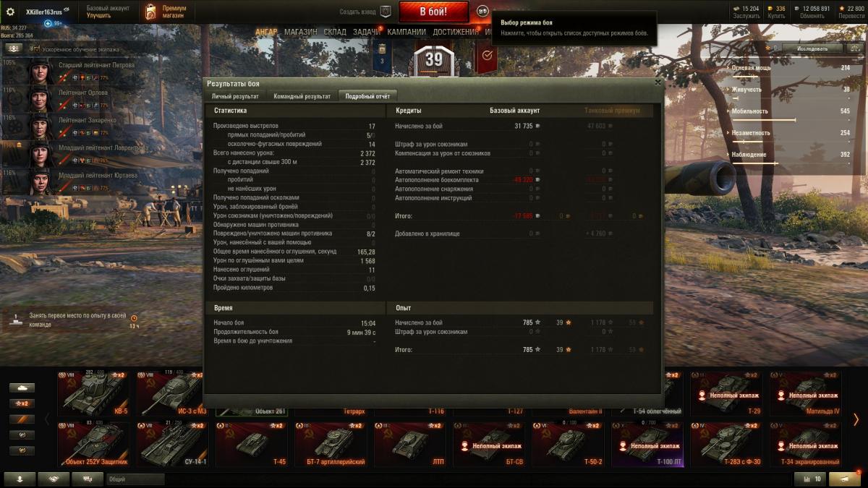Click the 'Общий' chat channel field
This screenshot has height=488, width=868.
[x=136, y=479]
